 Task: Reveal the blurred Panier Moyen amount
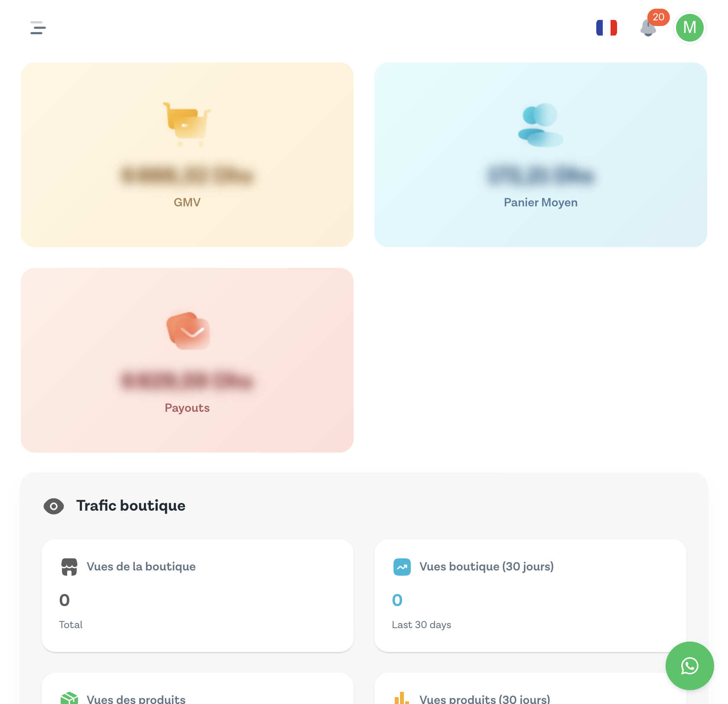(x=541, y=176)
